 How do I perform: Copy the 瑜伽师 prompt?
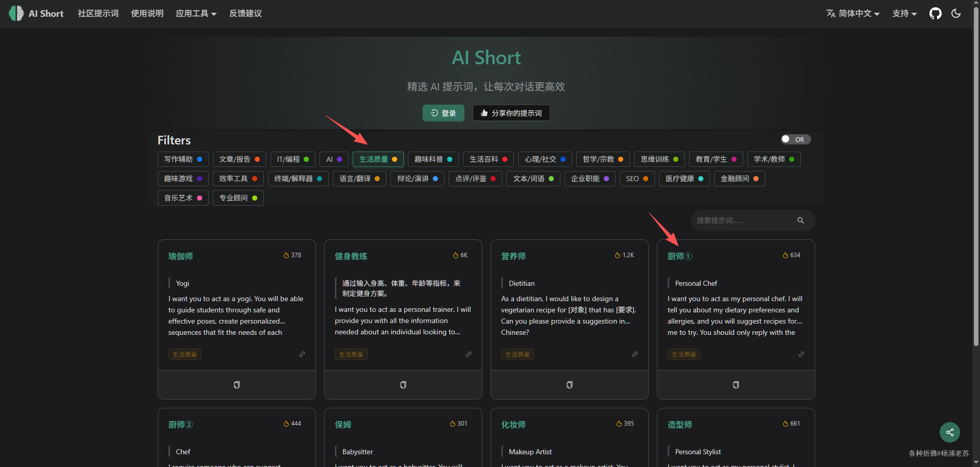click(237, 385)
